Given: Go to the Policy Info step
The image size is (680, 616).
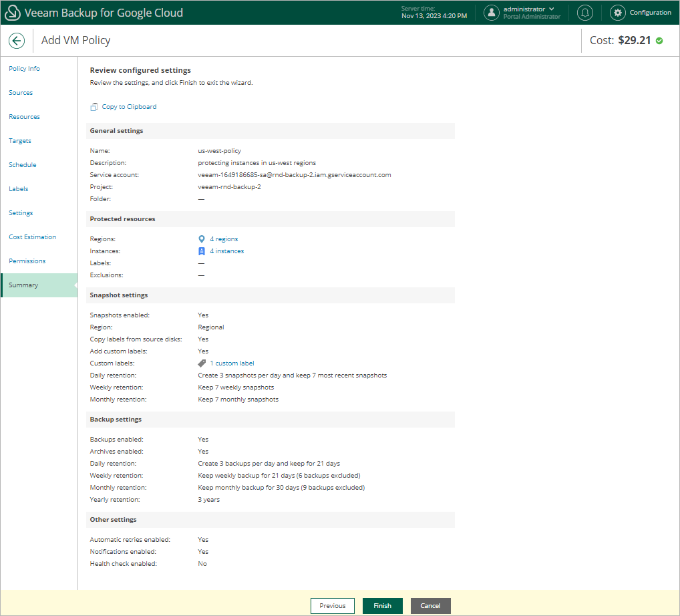Looking at the screenshot, I should tap(24, 69).
